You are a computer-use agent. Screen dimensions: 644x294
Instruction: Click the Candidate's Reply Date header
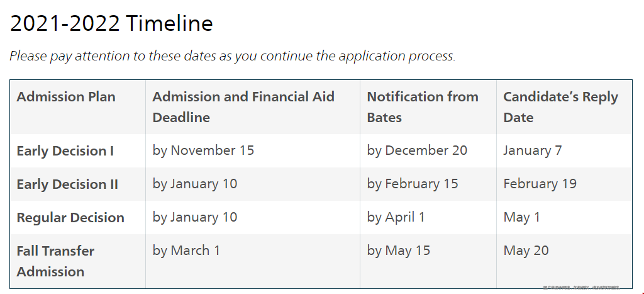(x=560, y=107)
